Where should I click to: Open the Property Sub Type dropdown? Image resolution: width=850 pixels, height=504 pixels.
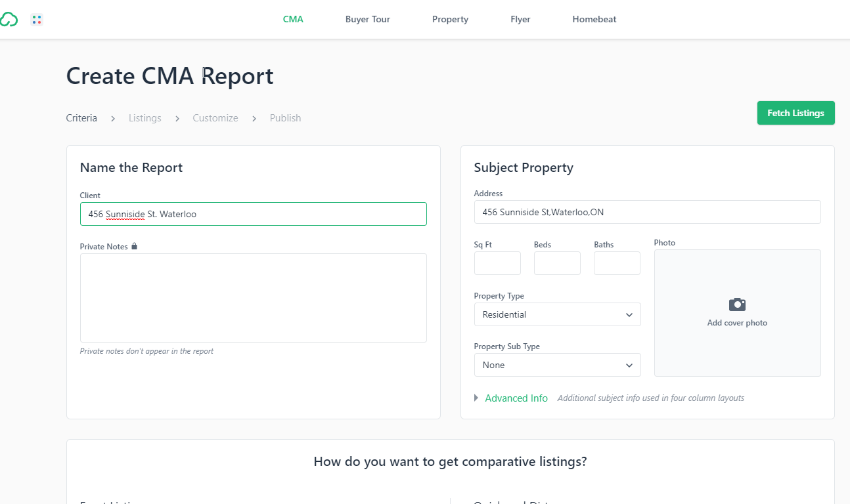coord(557,365)
